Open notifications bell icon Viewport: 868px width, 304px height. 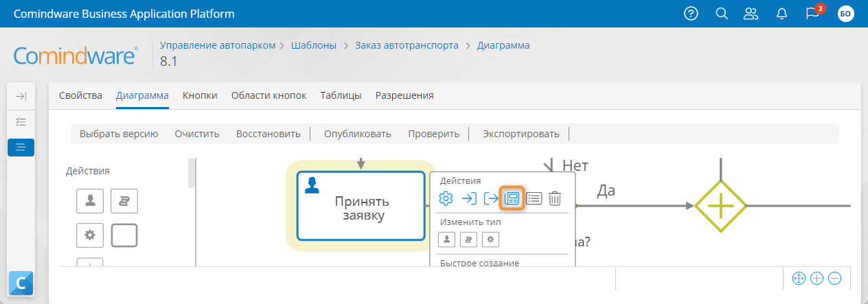781,14
